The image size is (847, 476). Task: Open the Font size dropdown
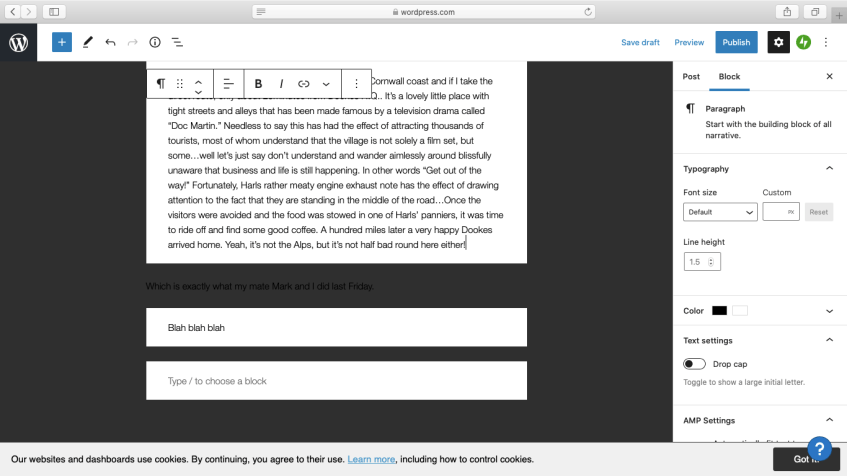(720, 212)
